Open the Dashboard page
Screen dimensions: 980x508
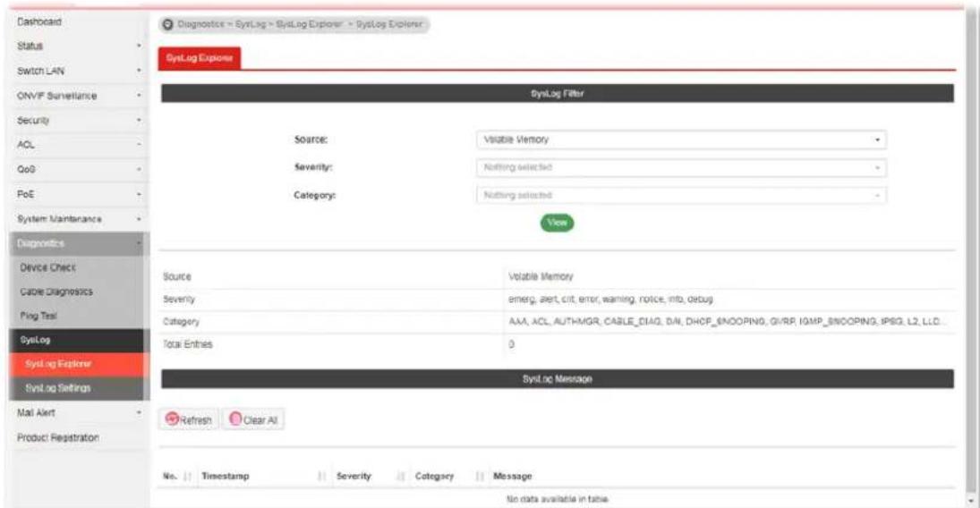pyautogui.click(x=38, y=21)
